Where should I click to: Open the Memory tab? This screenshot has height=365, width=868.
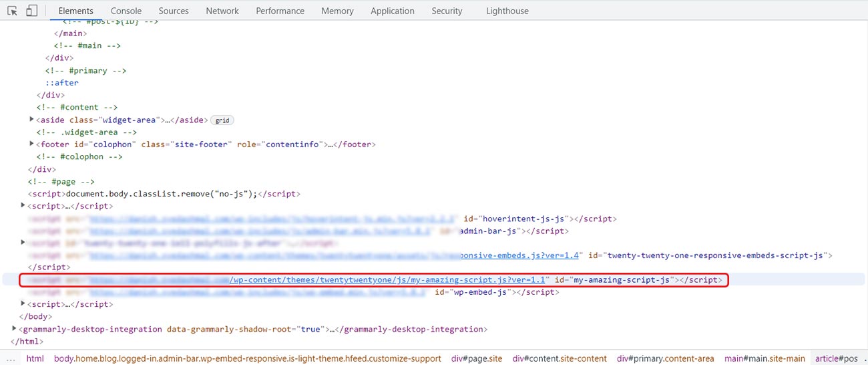(337, 11)
